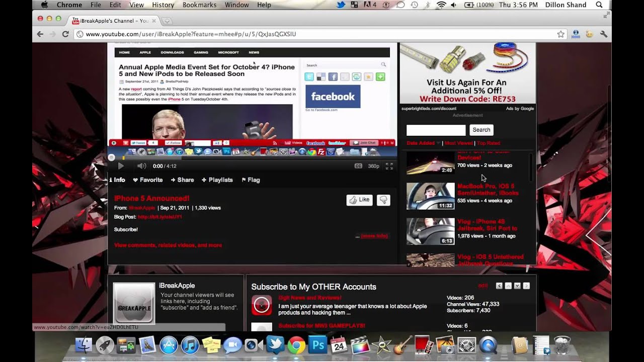Go back with Chrome back arrow

tap(40, 34)
